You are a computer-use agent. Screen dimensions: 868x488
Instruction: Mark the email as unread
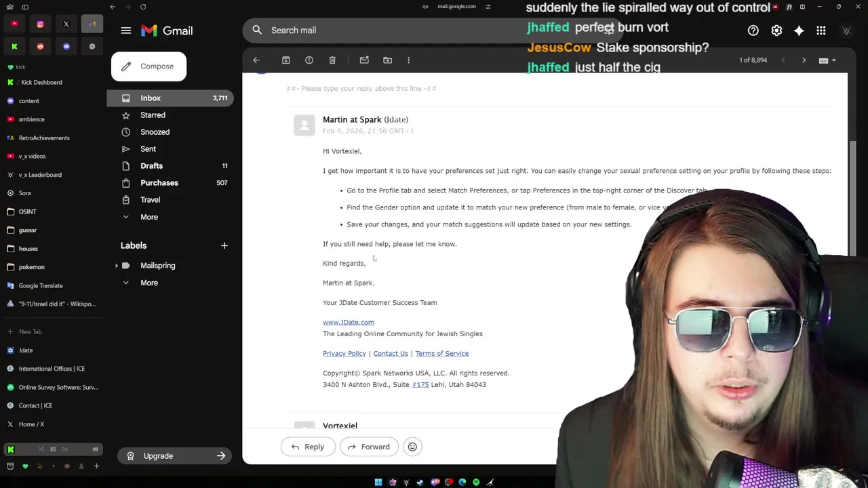pos(364,60)
